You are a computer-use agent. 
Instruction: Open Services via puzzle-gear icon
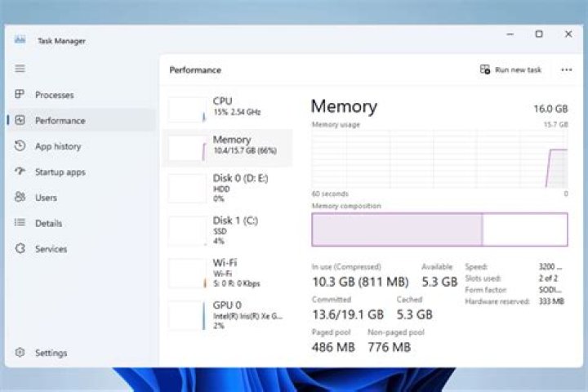click(x=20, y=249)
